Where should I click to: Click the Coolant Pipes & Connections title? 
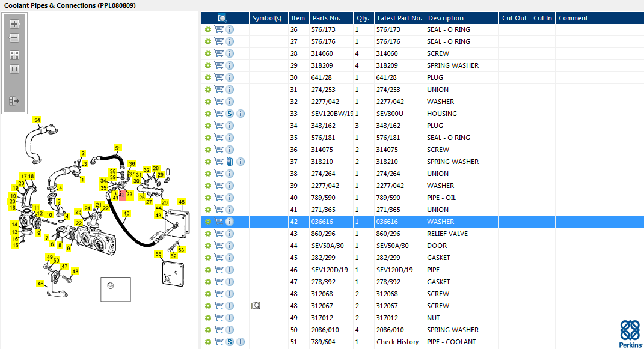tap(70, 5)
